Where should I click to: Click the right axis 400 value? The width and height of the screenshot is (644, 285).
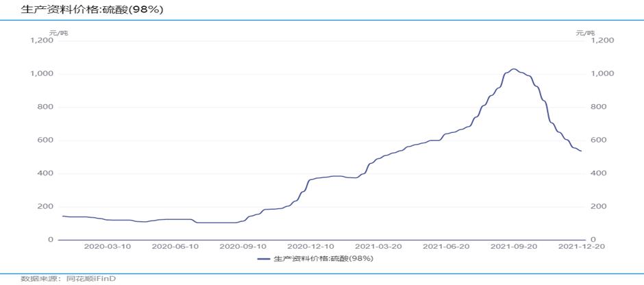[x=598, y=173]
